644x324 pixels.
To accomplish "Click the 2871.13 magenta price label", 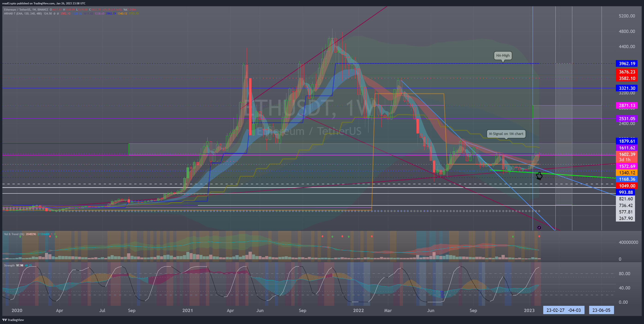I will pyautogui.click(x=626, y=106).
